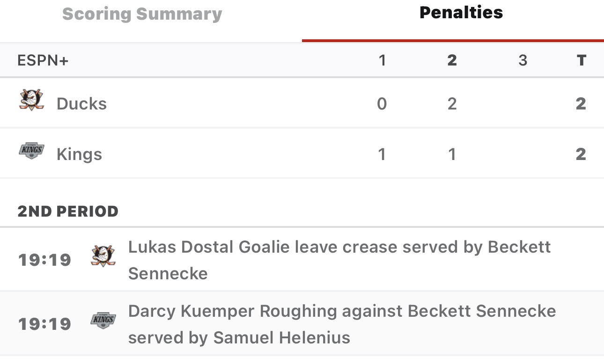
Task: Open the Kings team link
Action: coord(79,154)
